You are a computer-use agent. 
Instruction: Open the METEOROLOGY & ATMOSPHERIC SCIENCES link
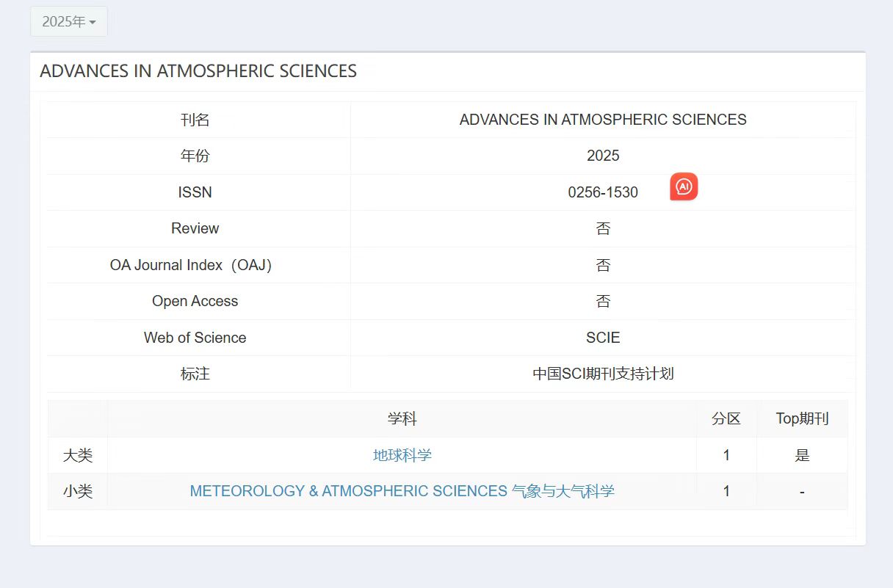click(x=402, y=491)
